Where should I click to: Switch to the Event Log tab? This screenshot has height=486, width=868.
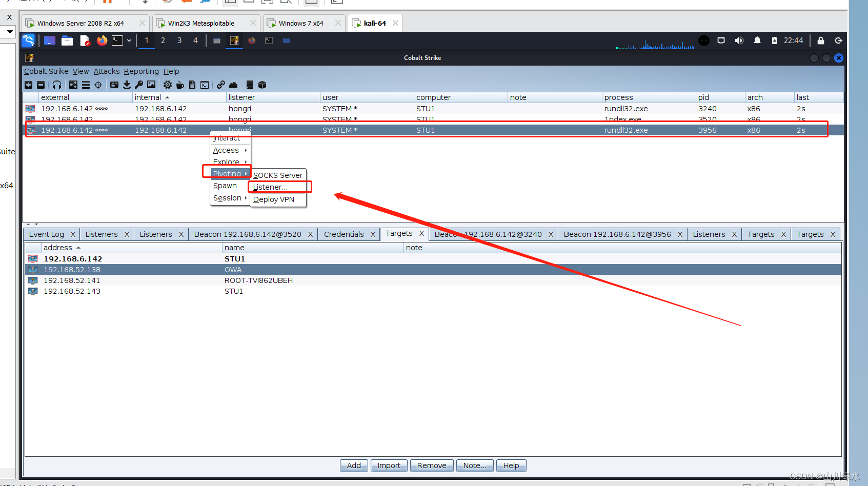point(47,234)
